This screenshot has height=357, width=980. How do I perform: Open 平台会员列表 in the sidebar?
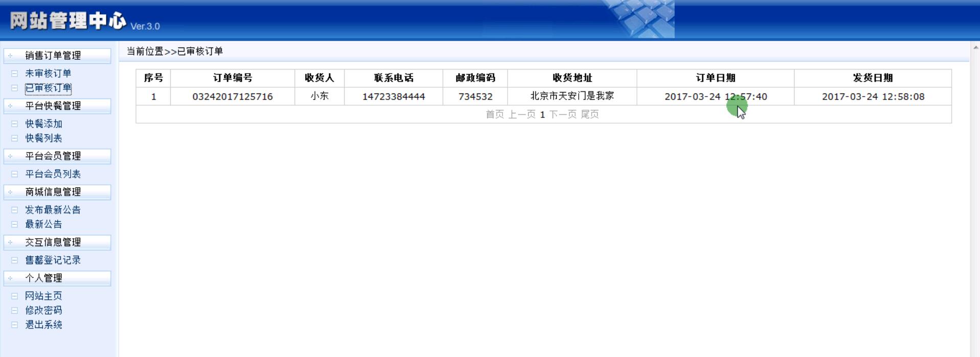pyautogui.click(x=53, y=174)
